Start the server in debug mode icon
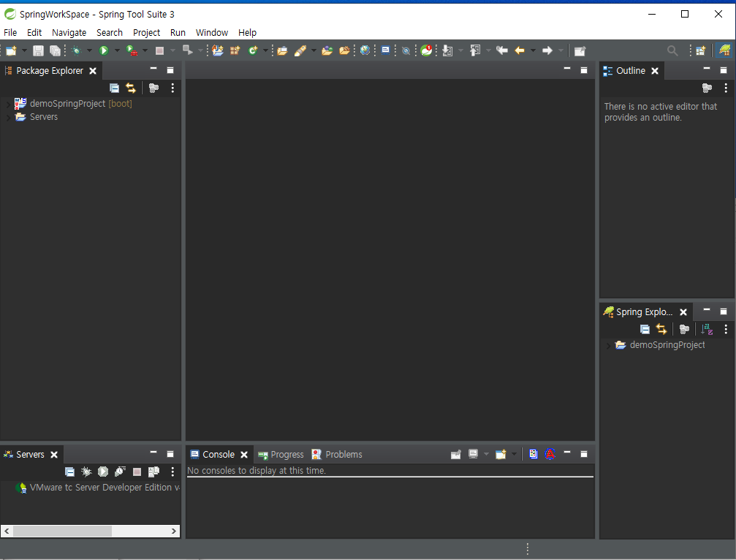Screen dimensions: 736x560 click(86, 472)
